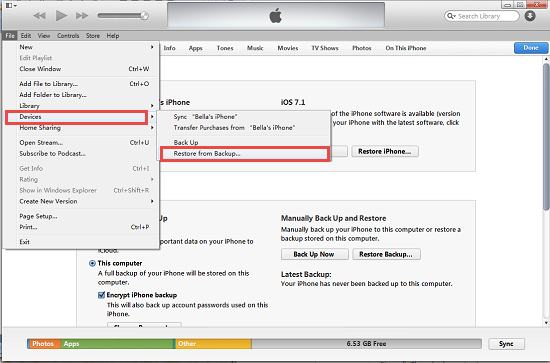This screenshot has height=363, width=550.
Task: Click the iOS 7.1 version text
Action: pyautogui.click(x=293, y=102)
